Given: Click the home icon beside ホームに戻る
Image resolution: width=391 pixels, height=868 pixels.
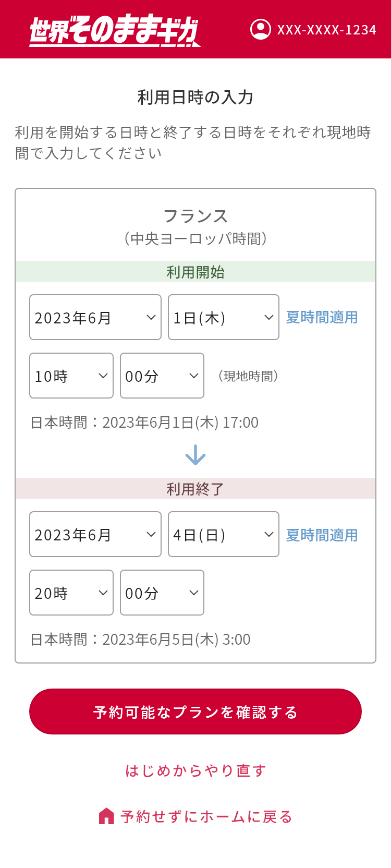Looking at the screenshot, I should [x=106, y=816].
